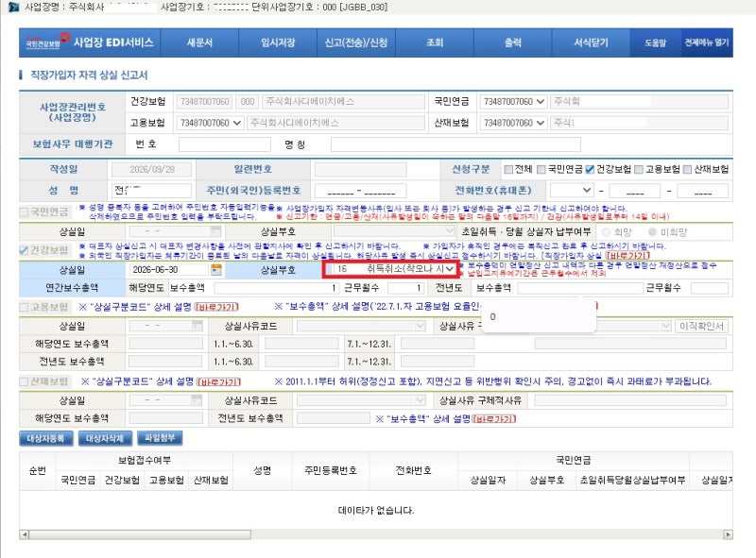Open the 건강보험 상실일 calendar icon
756x558 pixels.
(x=216, y=269)
